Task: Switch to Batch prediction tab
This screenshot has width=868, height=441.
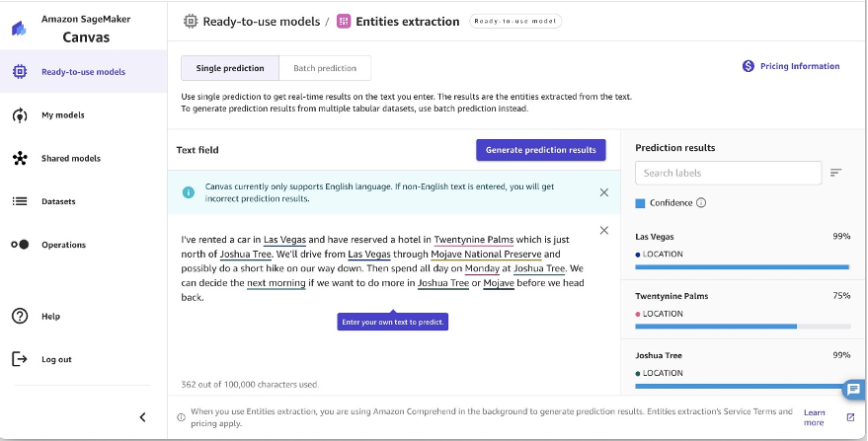Action: [x=325, y=68]
